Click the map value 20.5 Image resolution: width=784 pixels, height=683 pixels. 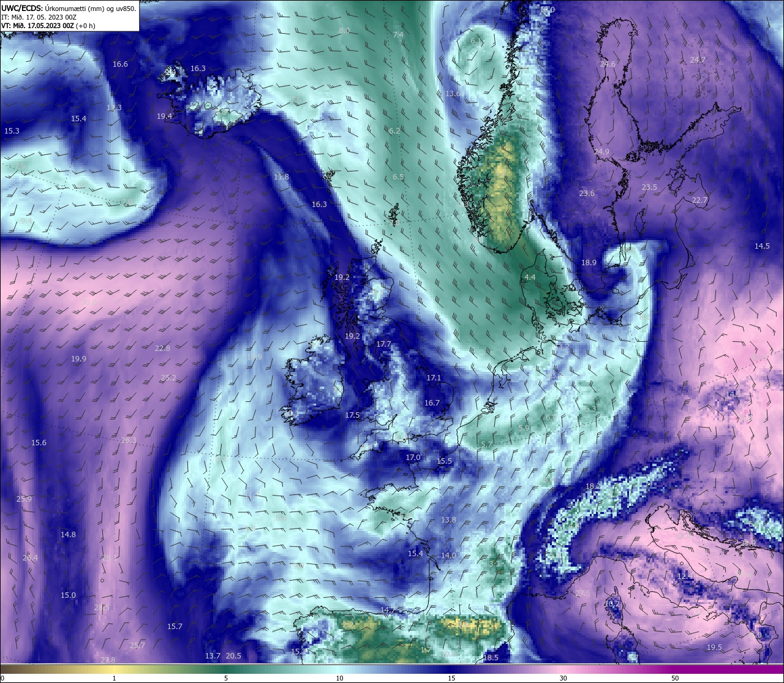coord(233,656)
